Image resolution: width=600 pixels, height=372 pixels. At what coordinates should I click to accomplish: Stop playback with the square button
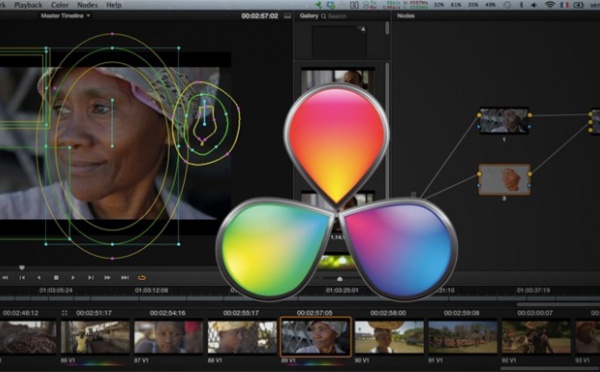pyautogui.click(x=56, y=277)
